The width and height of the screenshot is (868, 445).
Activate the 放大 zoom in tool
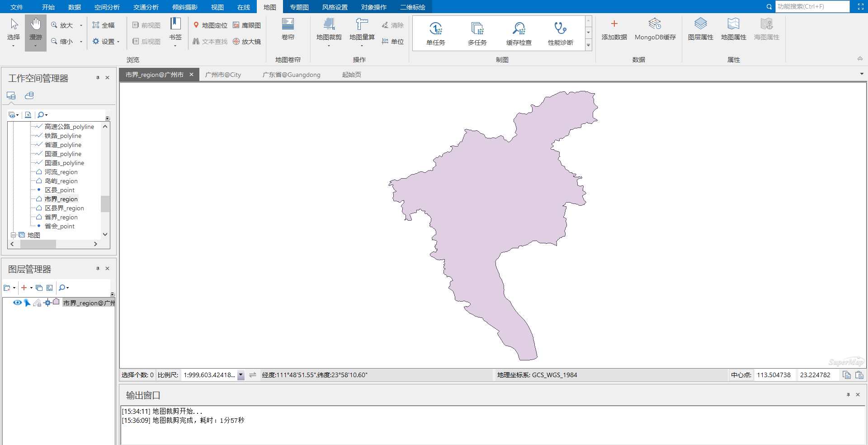(x=62, y=25)
